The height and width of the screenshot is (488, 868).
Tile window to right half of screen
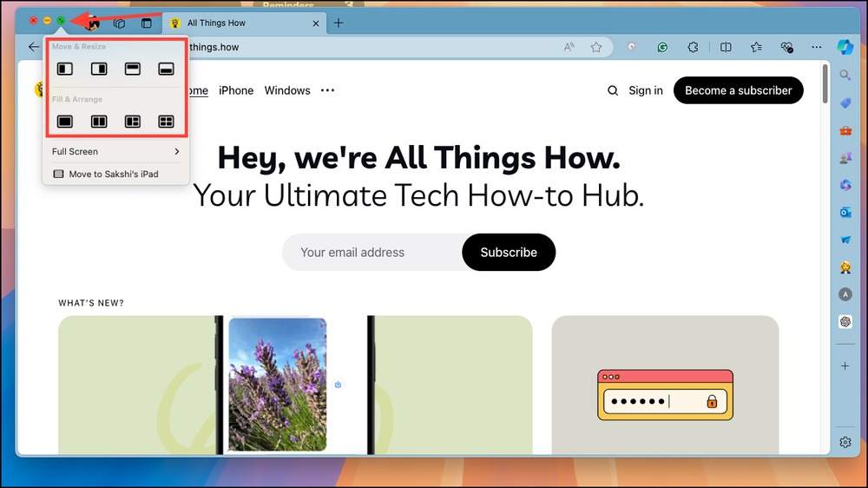coord(99,69)
